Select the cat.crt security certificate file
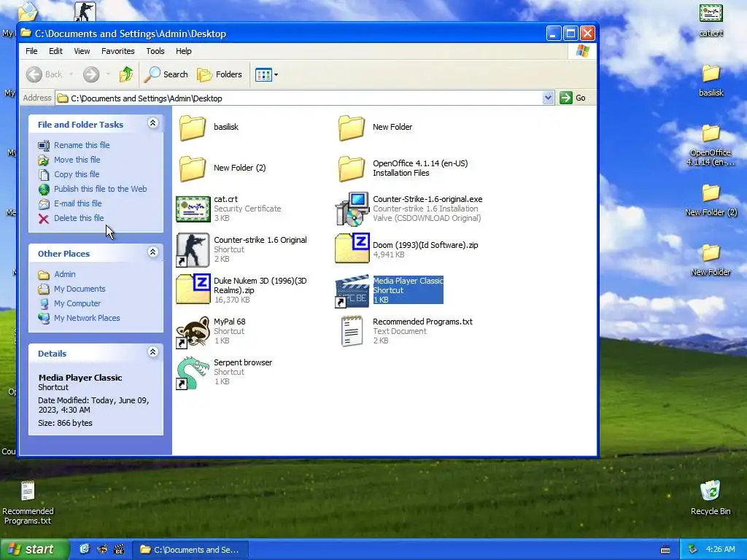The image size is (747, 560). click(193, 209)
